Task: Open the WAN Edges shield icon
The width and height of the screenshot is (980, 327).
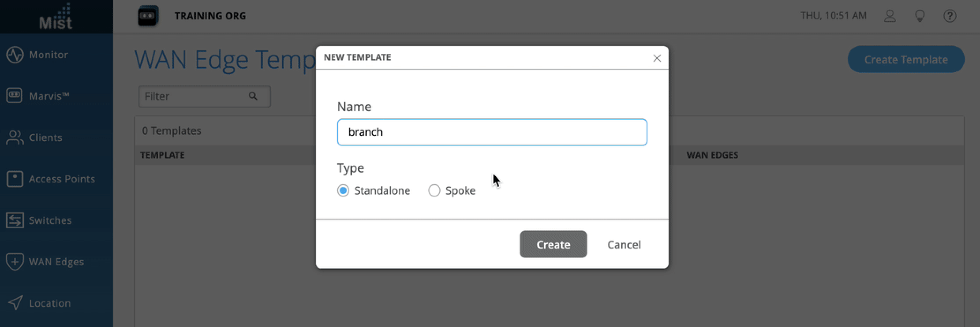Action: (15, 262)
